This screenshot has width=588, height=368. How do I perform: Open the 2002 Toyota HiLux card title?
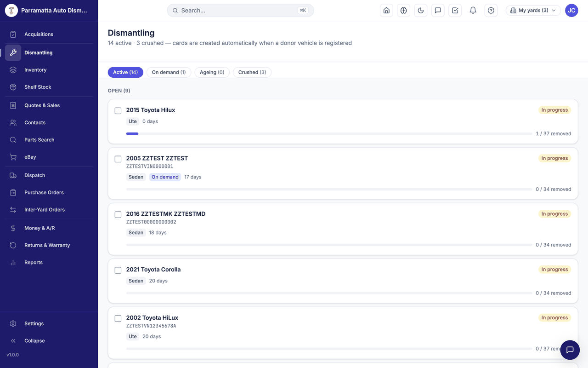[152, 318]
